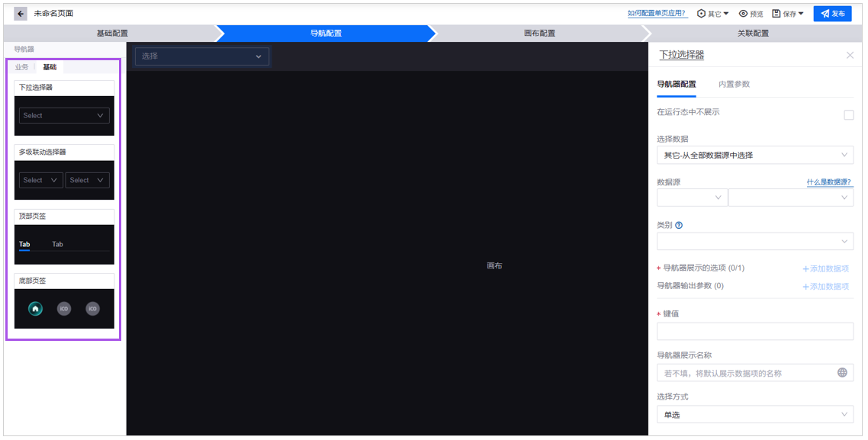Click the preview eye icon
The width and height of the screenshot is (868, 440).
pos(743,14)
